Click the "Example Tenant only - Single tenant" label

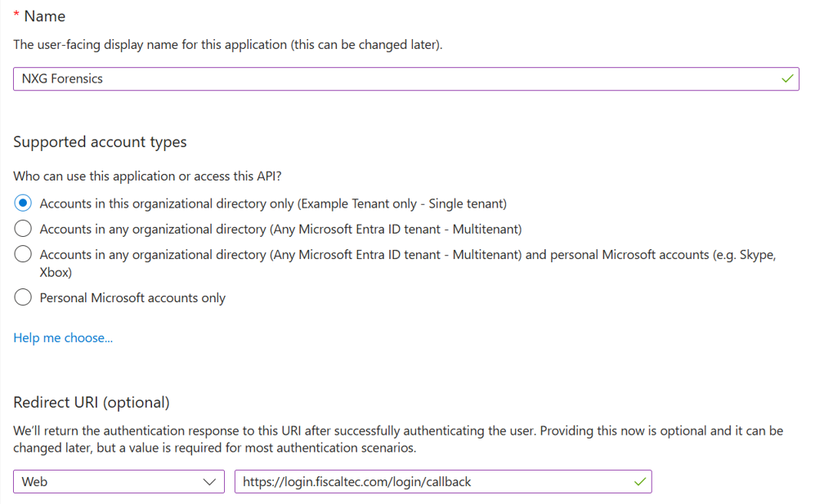[273, 203]
